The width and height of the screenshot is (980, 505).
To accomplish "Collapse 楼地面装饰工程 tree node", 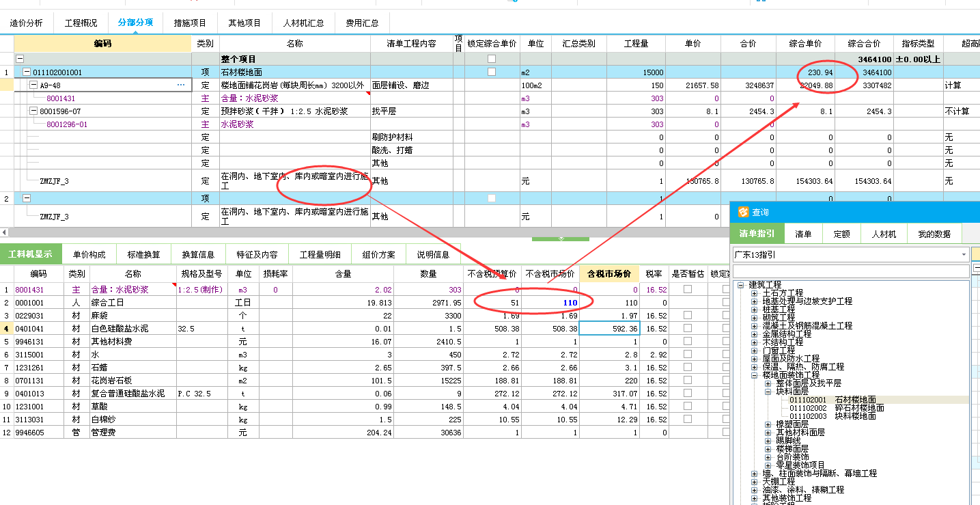I will point(755,375).
